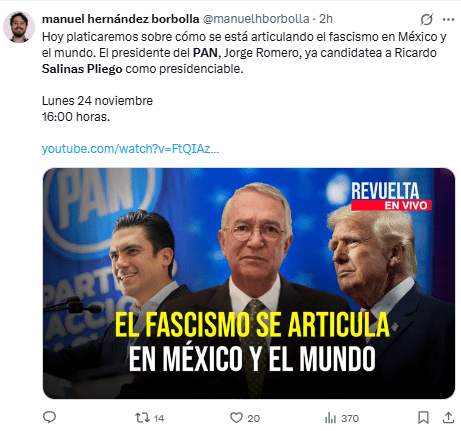Like the post with the heart icon

click(236, 418)
